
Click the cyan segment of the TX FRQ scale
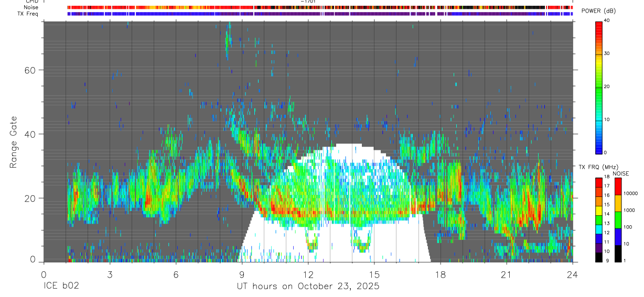599,230
